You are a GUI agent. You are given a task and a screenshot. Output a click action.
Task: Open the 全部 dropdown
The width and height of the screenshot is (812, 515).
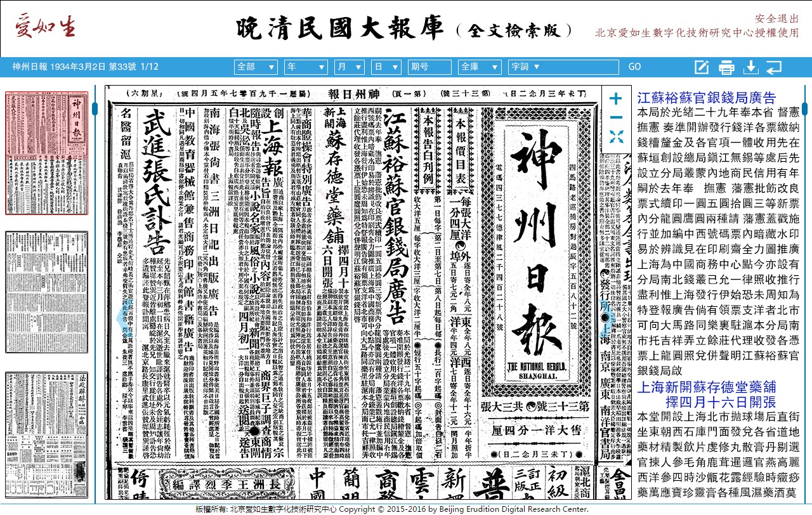pos(256,67)
